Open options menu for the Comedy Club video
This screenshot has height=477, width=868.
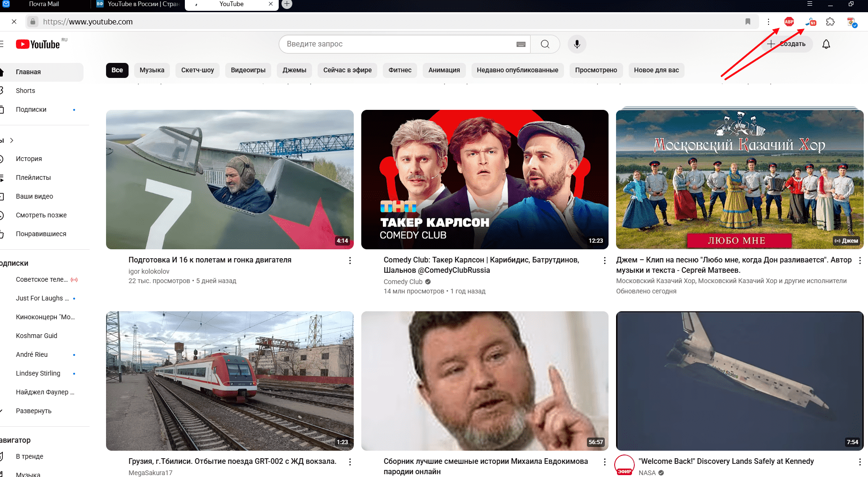605,261
